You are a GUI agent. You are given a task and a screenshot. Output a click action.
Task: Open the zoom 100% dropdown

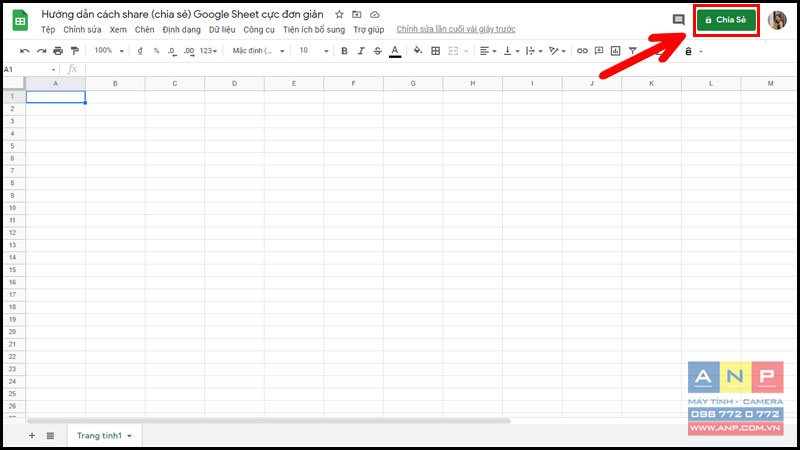click(109, 51)
